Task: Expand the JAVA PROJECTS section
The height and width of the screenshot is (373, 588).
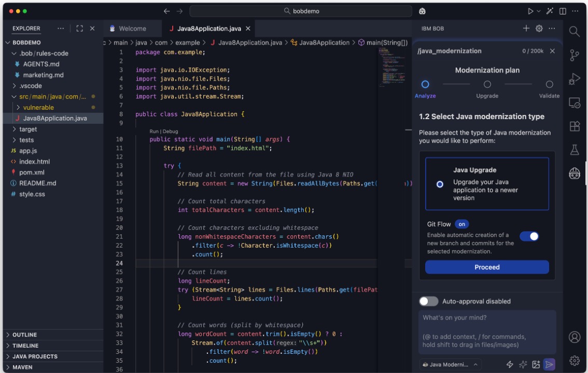Action: pyautogui.click(x=53, y=356)
